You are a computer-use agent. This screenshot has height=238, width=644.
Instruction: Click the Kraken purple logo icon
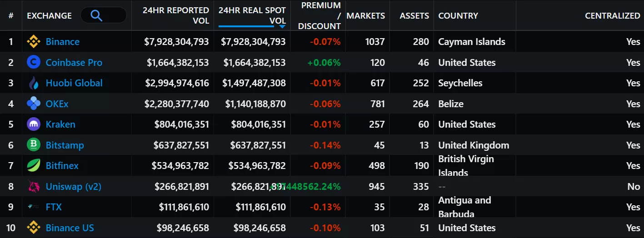pos(34,124)
